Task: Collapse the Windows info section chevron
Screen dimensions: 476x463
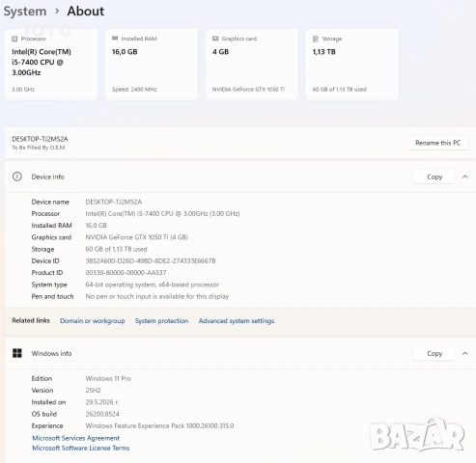Action: click(x=465, y=353)
